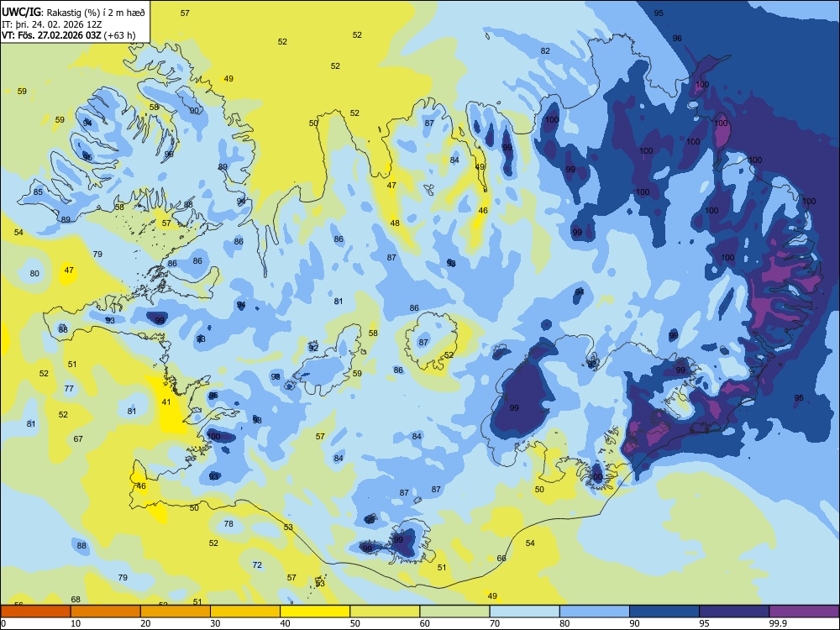Click the 80–90 medium blue legend swatch
The height and width of the screenshot is (630, 840).
coord(595,612)
